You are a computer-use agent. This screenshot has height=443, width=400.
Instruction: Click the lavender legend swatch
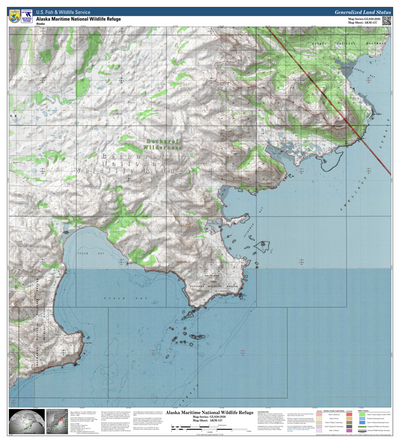[x=319, y=431]
